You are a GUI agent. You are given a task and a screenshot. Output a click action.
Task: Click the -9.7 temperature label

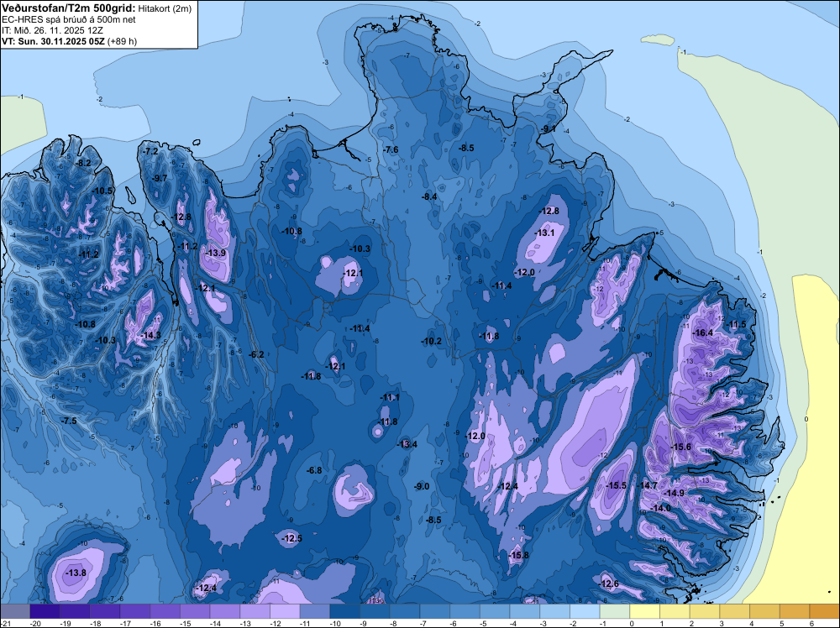[160, 178]
